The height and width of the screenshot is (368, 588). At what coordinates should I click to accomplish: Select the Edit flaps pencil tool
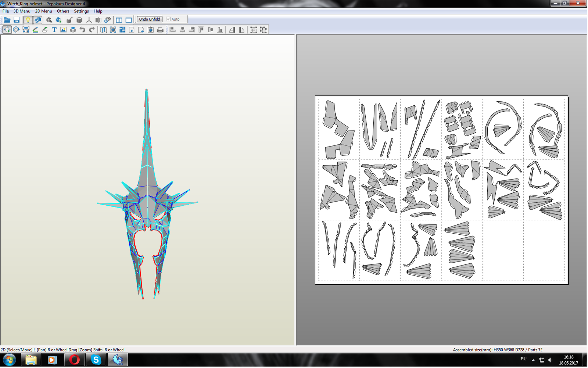click(x=35, y=30)
